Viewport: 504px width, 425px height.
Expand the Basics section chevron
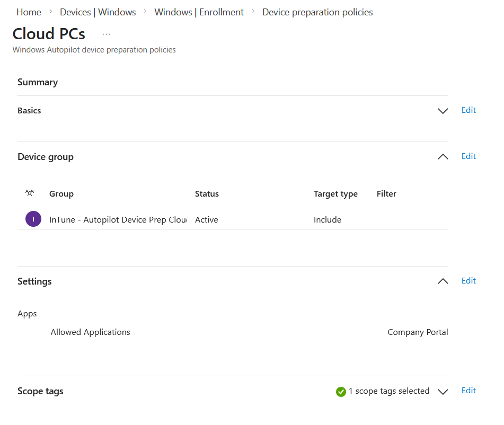click(443, 111)
